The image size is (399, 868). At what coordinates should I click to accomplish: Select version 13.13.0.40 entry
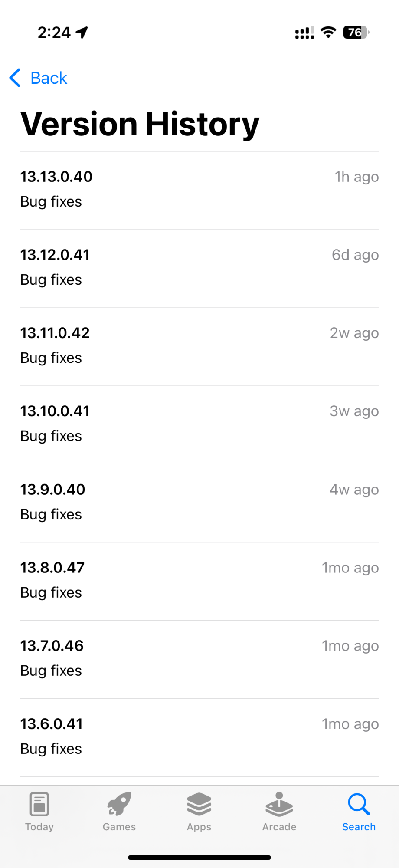tap(199, 189)
